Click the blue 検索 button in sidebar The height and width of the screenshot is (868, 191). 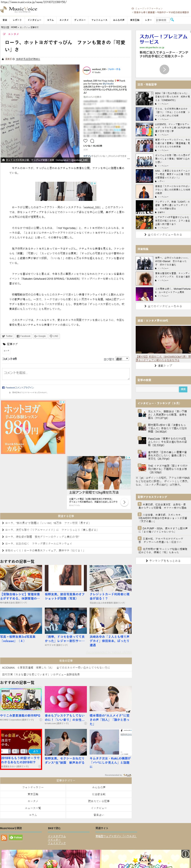(x=183, y=389)
